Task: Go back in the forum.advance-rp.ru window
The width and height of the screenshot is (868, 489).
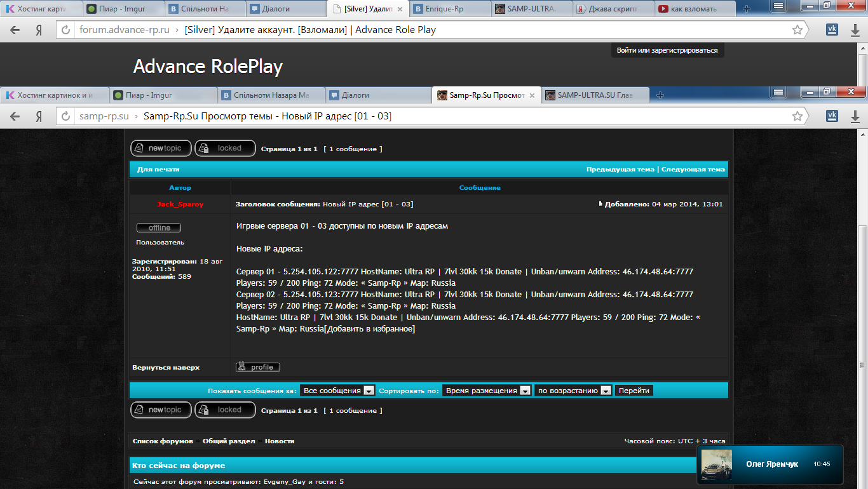Action: (15, 30)
